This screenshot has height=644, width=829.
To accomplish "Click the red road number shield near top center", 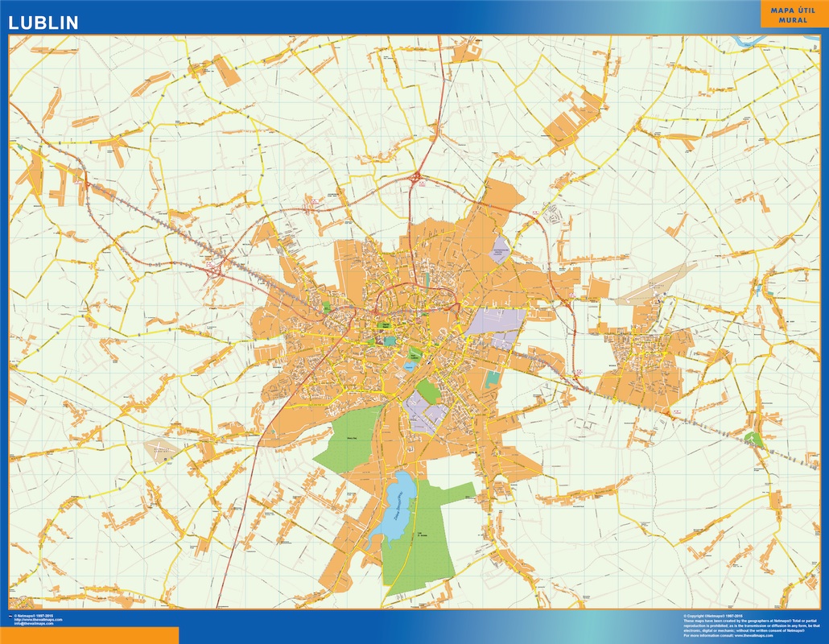I will point(423,182).
